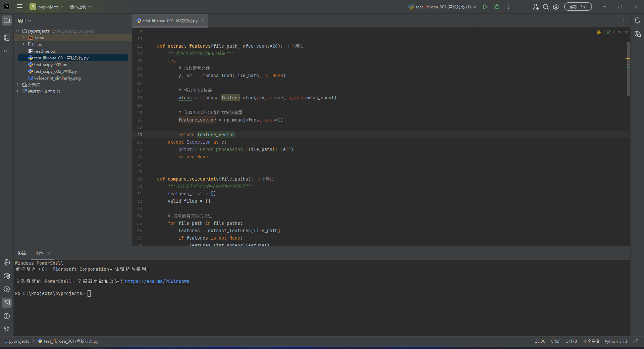The image size is (644, 349).
Task: Select the 本地 terminal tab
Action: pyautogui.click(x=39, y=253)
